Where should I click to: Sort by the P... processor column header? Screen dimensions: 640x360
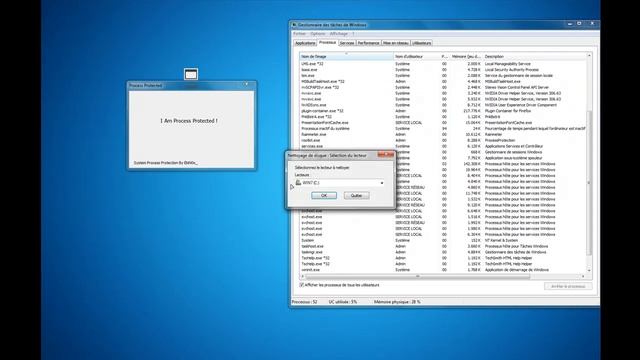pyautogui.click(x=444, y=56)
